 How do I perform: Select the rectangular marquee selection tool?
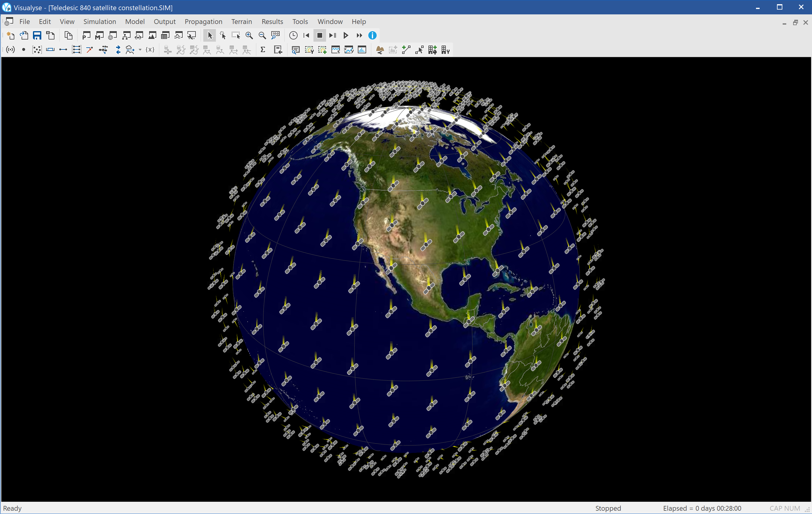click(236, 35)
